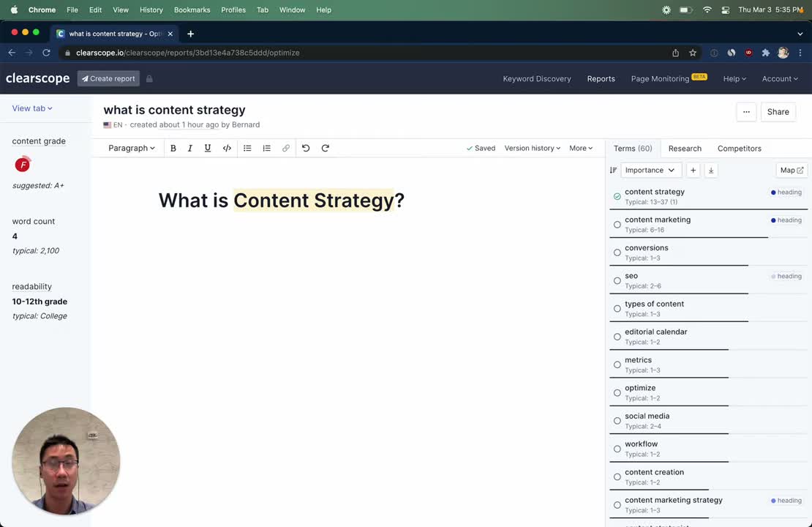Open the History menu in the menu bar

[151, 10]
